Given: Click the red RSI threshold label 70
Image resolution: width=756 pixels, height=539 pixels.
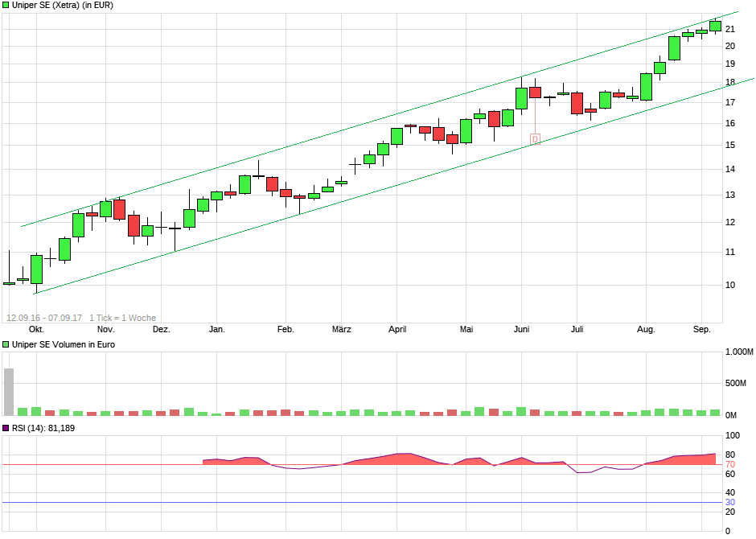Looking at the screenshot, I should coord(730,465).
